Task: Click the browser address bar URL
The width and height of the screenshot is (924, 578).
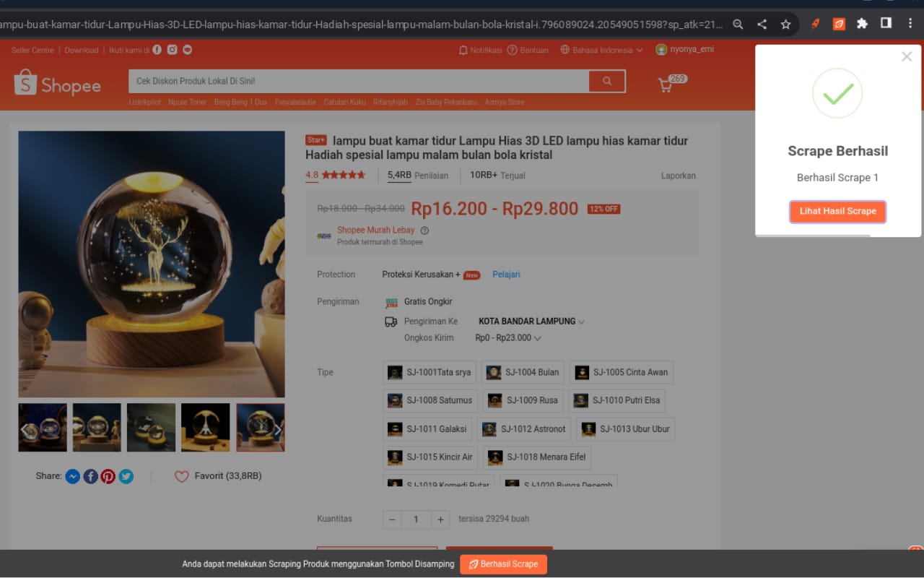Action: [361, 24]
